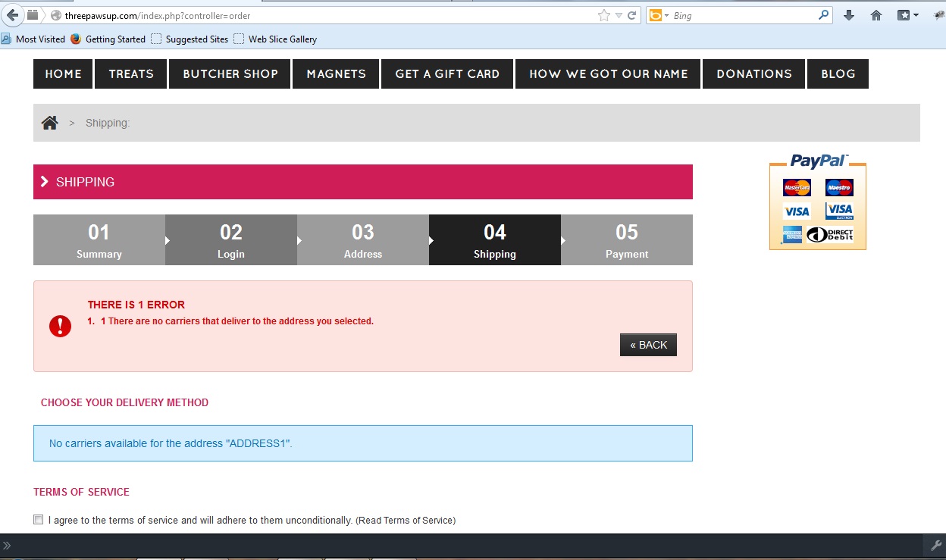Open Getting Started bookmark
The width and height of the screenshot is (946, 560).
pyautogui.click(x=108, y=39)
